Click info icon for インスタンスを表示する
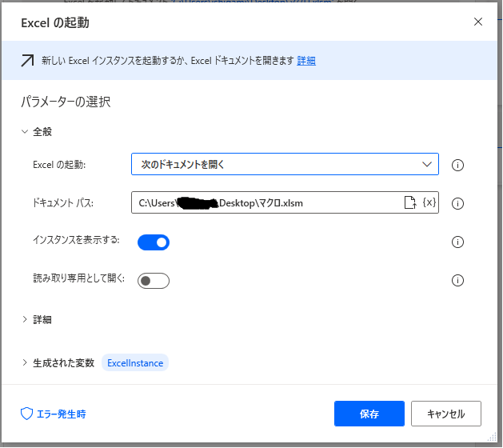503x448 pixels. pos(458,242)
